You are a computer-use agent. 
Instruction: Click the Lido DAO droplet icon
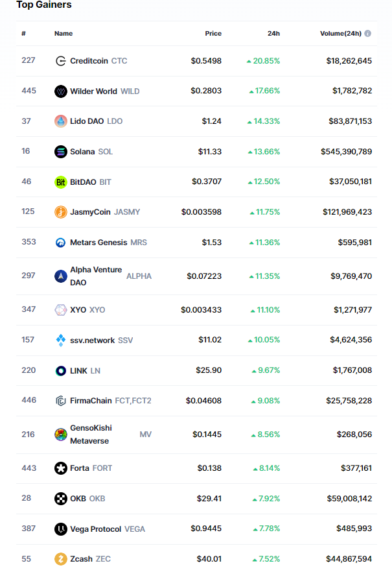60,121
